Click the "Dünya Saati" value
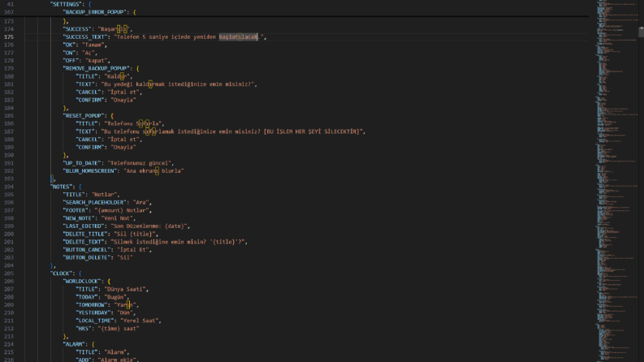This screenshot has width=644, height=362. (125, 289)
